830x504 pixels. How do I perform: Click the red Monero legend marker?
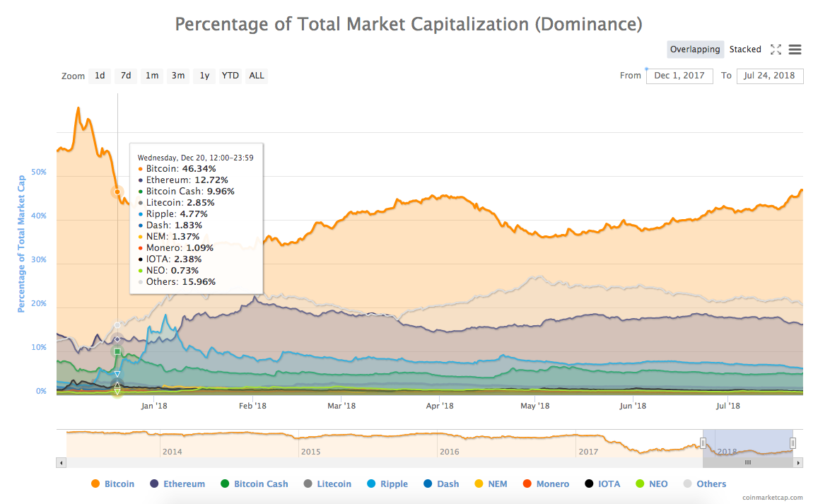pos(527,484)
